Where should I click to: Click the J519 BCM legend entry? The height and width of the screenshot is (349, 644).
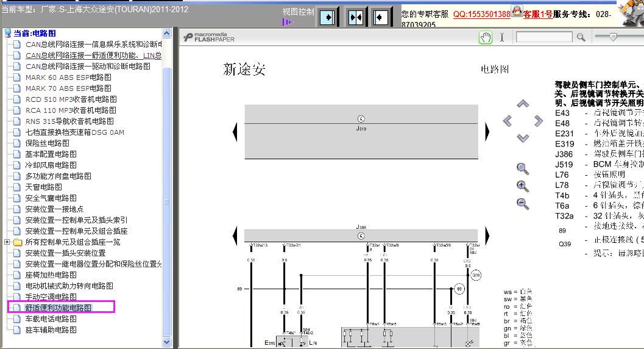click(x=600, y=164)
